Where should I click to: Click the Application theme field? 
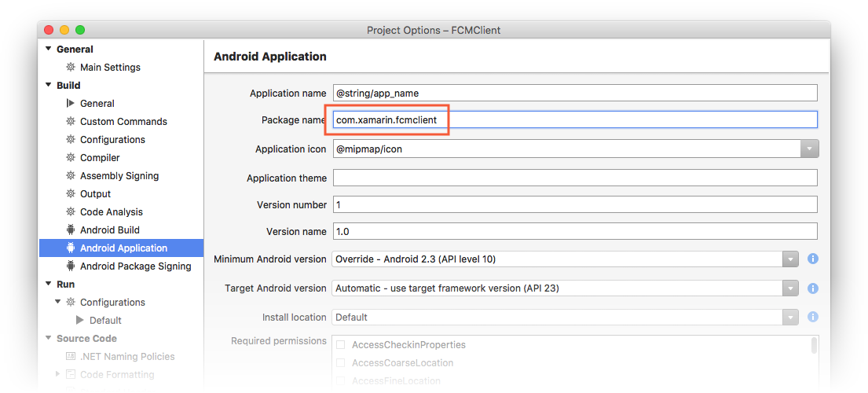click(575, 178)
